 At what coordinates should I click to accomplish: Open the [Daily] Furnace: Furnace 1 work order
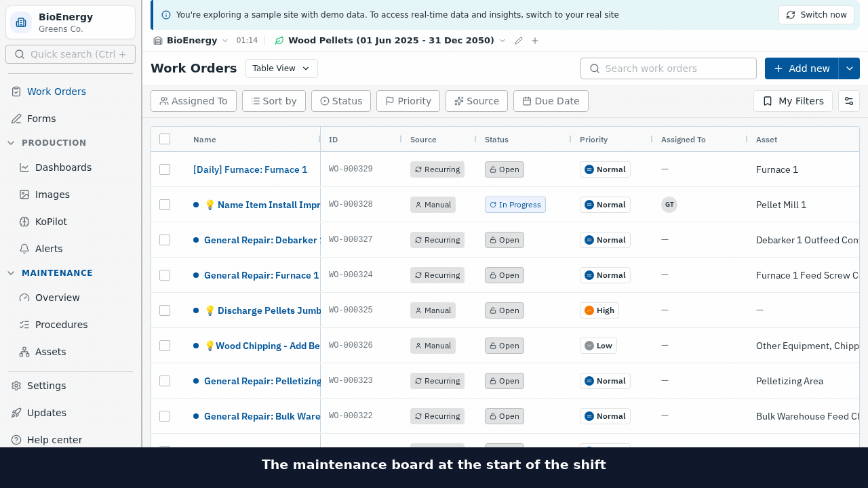pos(250,169)
